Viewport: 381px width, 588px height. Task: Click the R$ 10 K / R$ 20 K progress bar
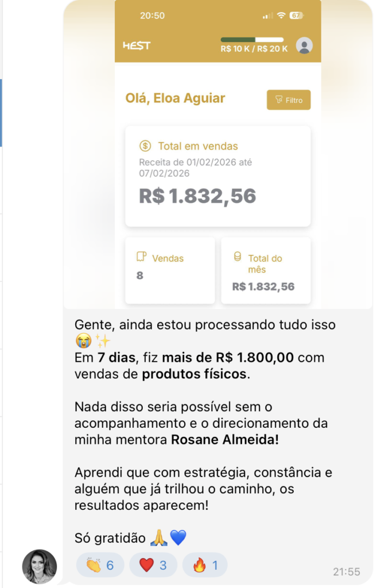(x=252, y=40)
